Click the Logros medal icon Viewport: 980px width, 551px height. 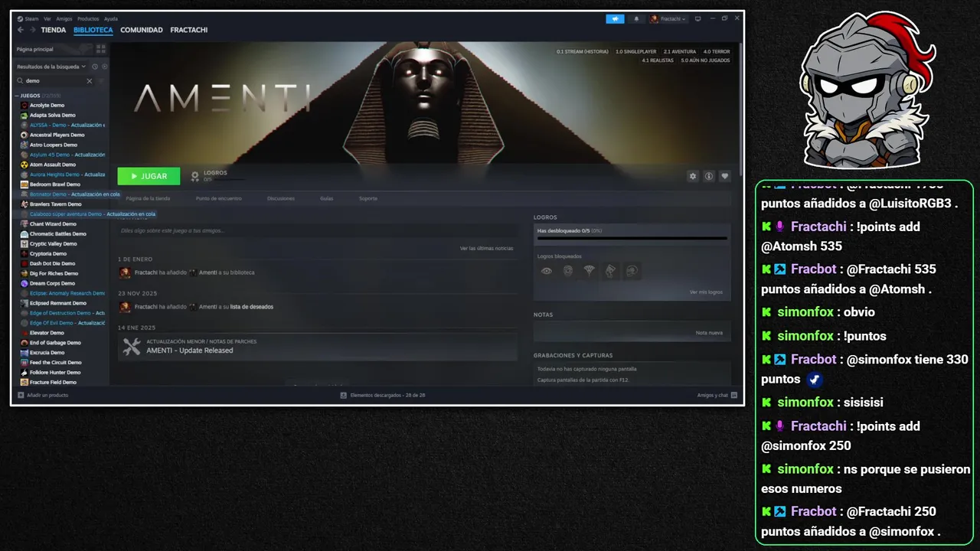point(195,177)
